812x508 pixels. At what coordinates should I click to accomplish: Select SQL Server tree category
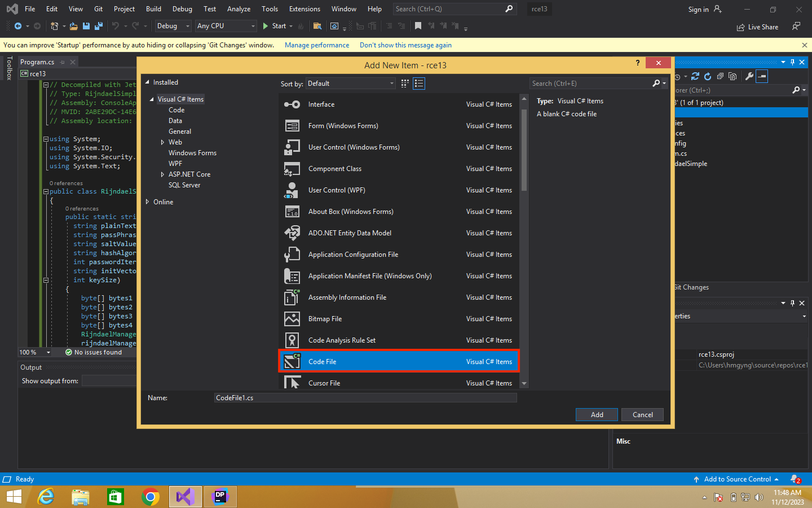pyautogui.click(x=184, y=185)
